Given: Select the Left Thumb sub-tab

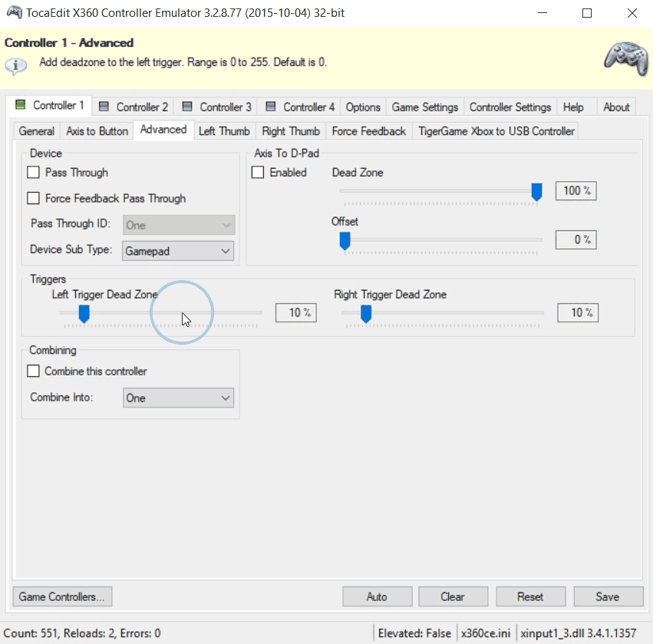Looking at the screenshot, I should click(224, 131).
